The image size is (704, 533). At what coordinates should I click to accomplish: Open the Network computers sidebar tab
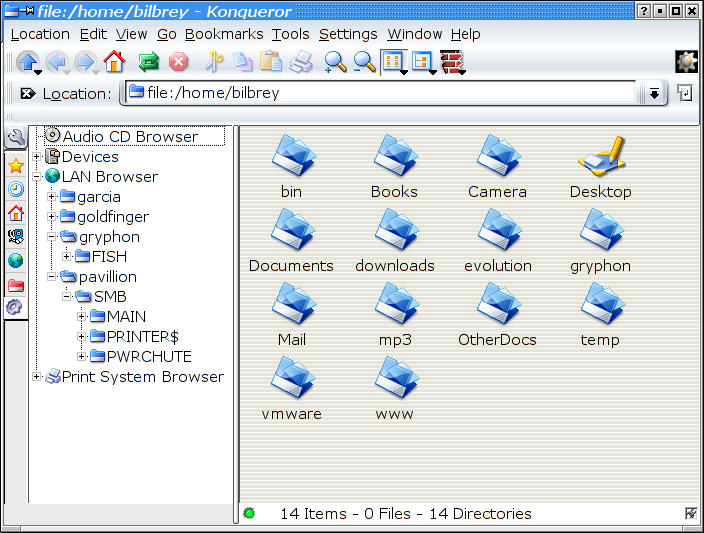tap(16, 236)
